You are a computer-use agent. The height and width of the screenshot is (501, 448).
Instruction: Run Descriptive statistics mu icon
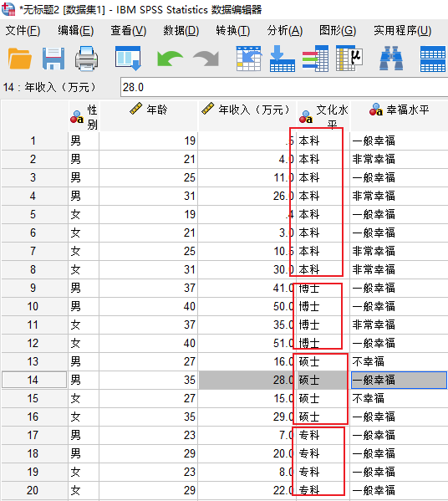pyautogui.click(x=349, y=59)
